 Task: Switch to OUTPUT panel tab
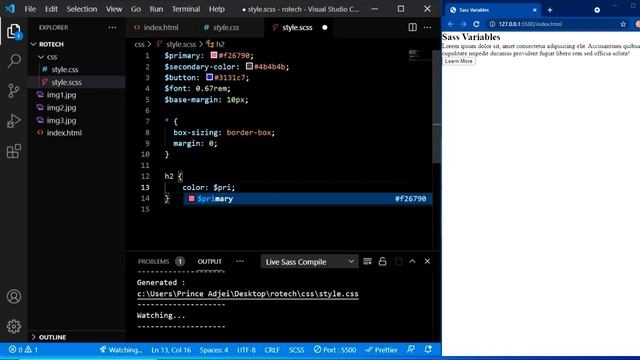210,261
